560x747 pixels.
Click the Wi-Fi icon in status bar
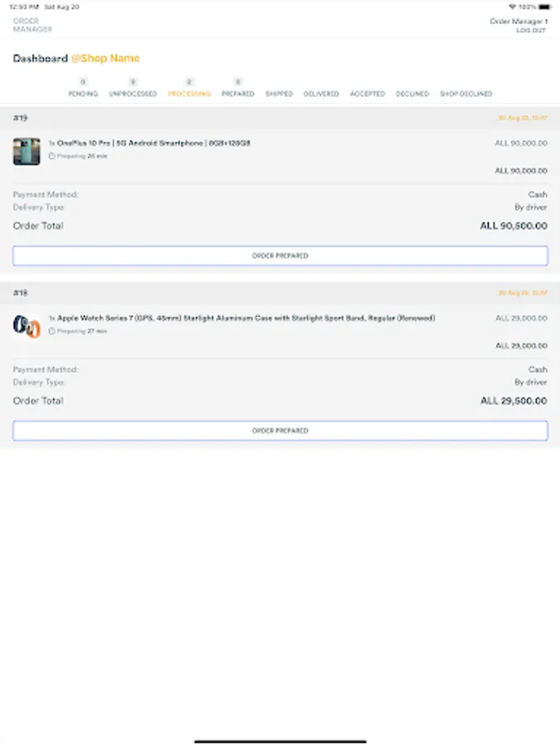pos(513,7)
